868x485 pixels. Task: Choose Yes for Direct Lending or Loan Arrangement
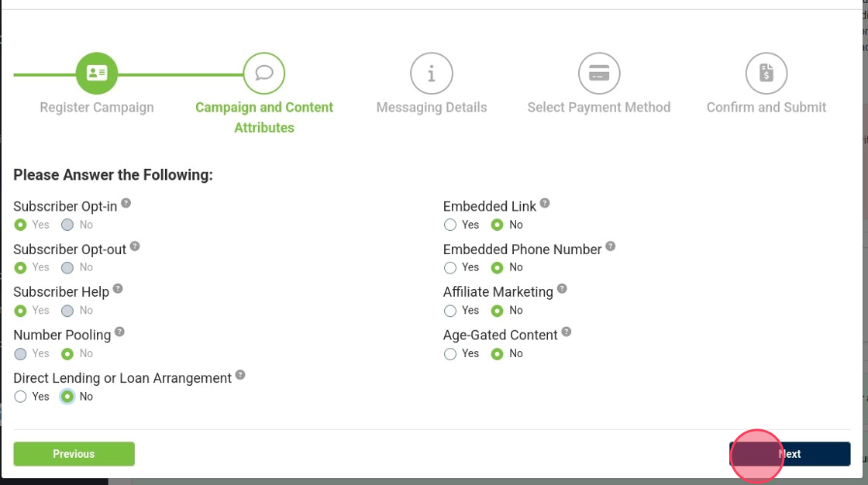pos(21,397)
